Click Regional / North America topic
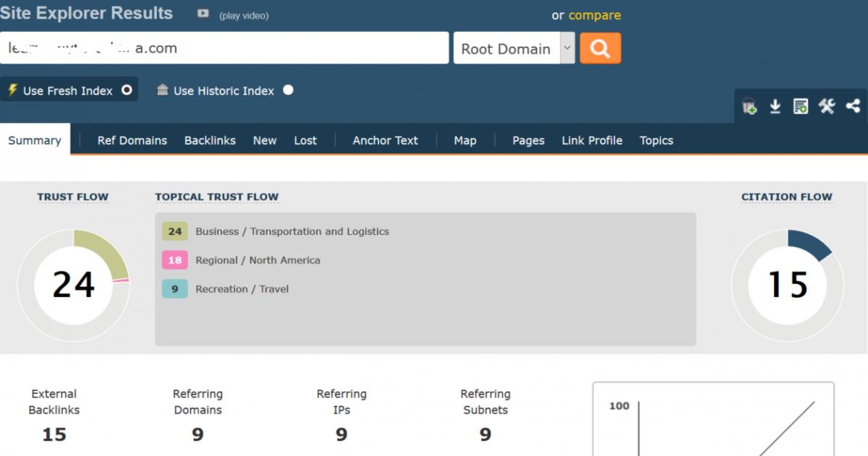Image resolution: width=868 pixels, height=456 pixels. pyautogui.click(x=258, y=260)
